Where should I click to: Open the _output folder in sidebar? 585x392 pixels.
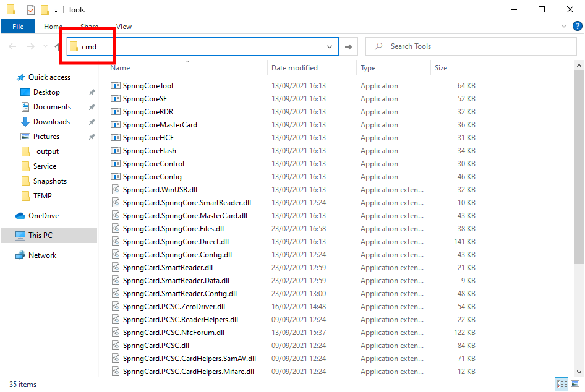[x=46, y=151]
